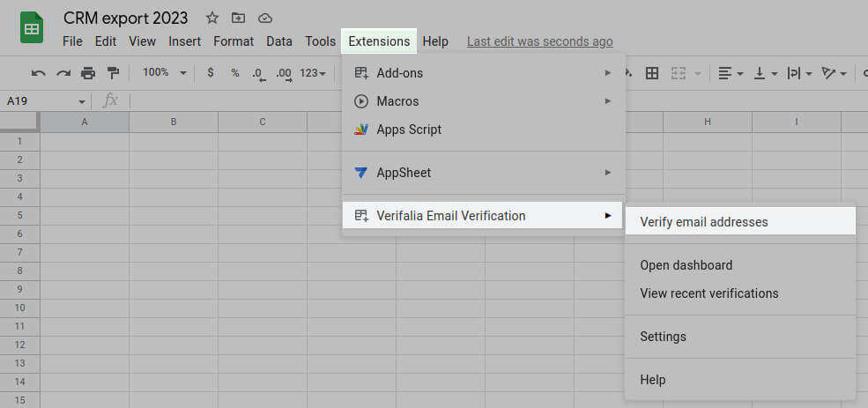This screenshot has width=868, height=408.
Task: Click the formula bar input
Action: pos(498,101)
